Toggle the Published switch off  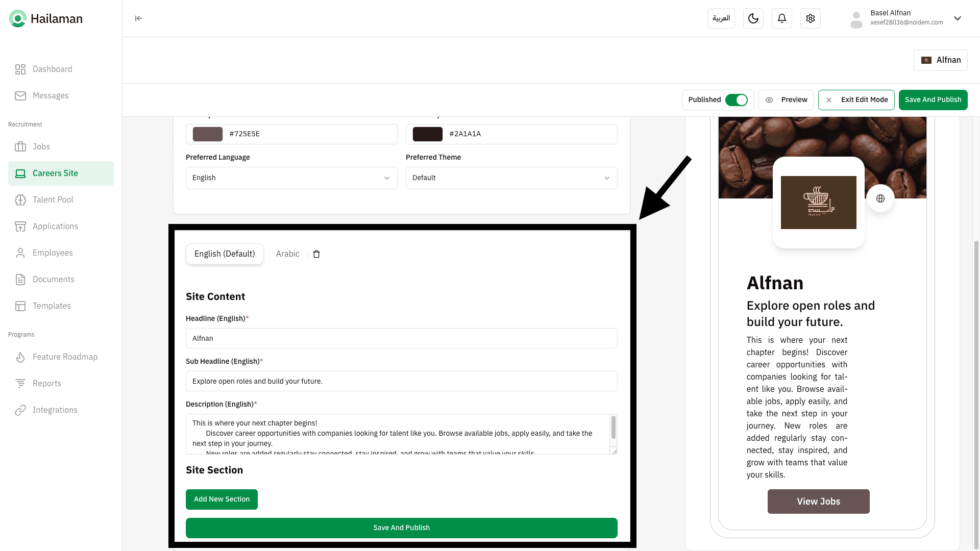[736, 100]
